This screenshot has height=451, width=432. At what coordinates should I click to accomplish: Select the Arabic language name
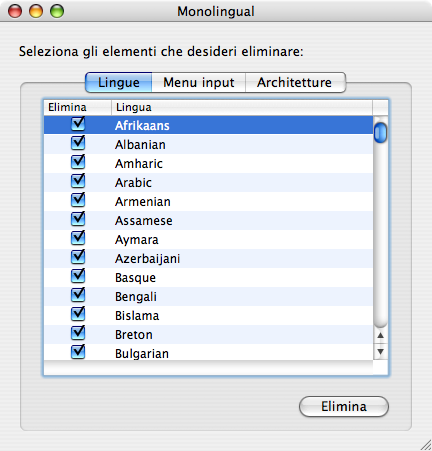click(133, 183)
